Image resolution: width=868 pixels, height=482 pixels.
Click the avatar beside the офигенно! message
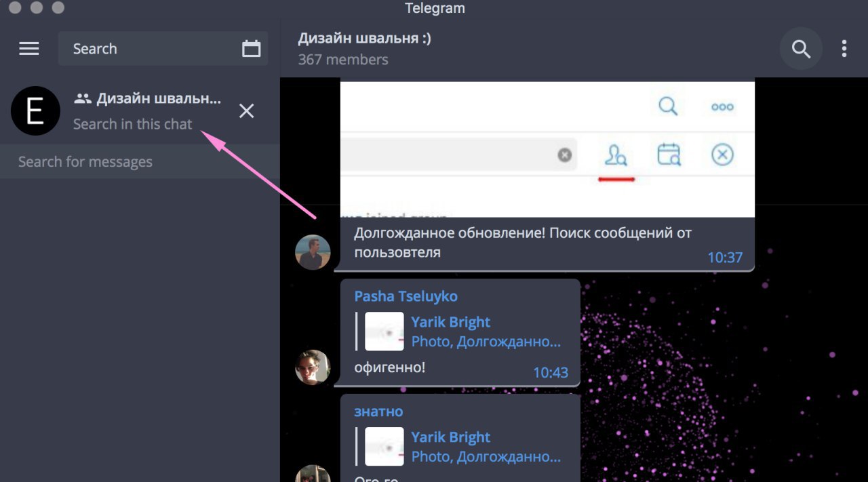pyautogui.click(x=313, y=367)
